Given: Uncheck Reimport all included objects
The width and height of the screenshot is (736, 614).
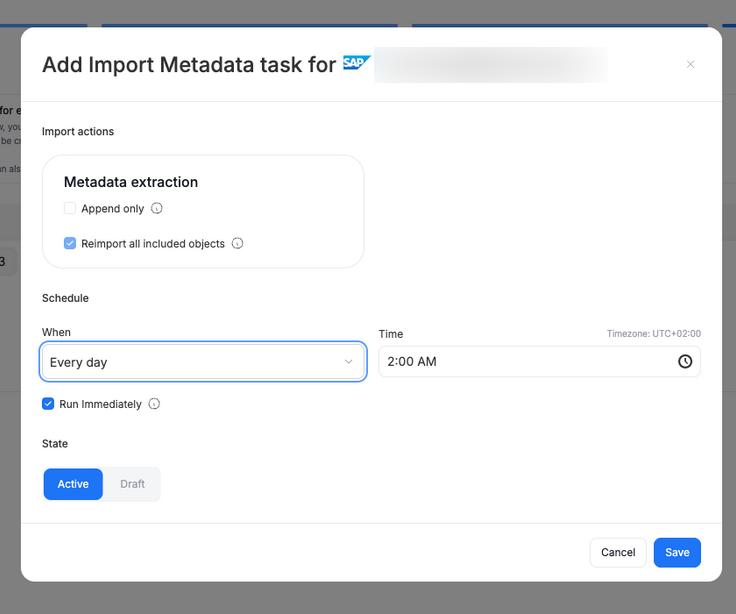Looking at the screenshot, I should pos(70,243).
